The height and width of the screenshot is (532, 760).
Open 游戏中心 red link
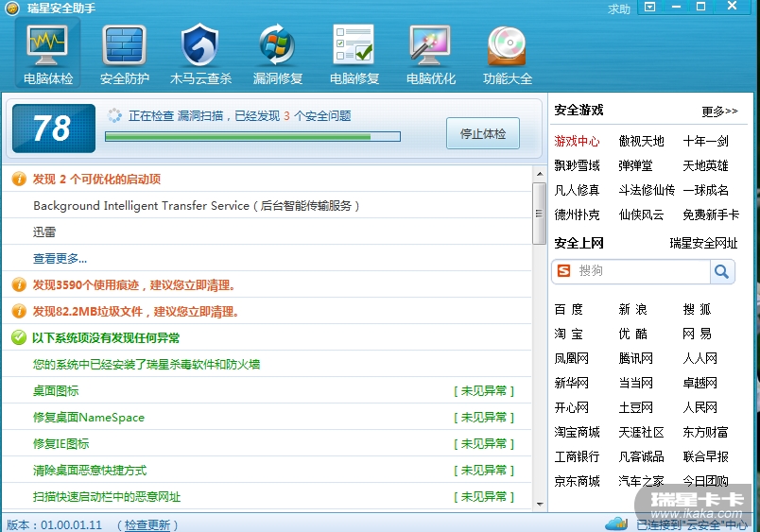click(577, 141)
